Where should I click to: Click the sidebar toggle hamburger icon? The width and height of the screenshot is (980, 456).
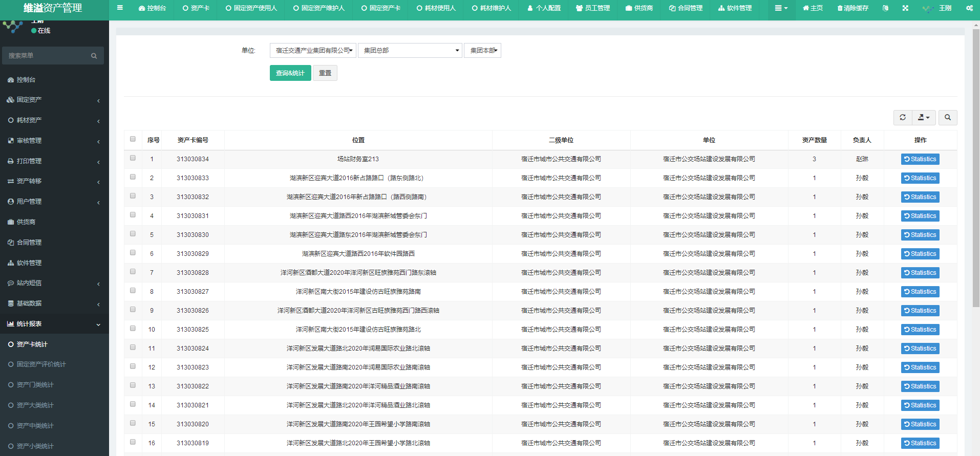[x=120, y=8]
